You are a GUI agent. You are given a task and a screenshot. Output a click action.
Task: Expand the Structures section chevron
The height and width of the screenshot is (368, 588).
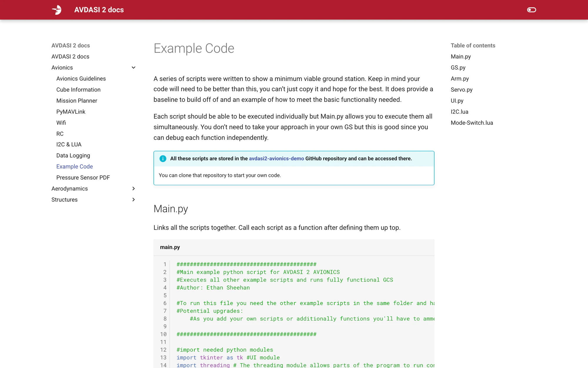[133, 200]
